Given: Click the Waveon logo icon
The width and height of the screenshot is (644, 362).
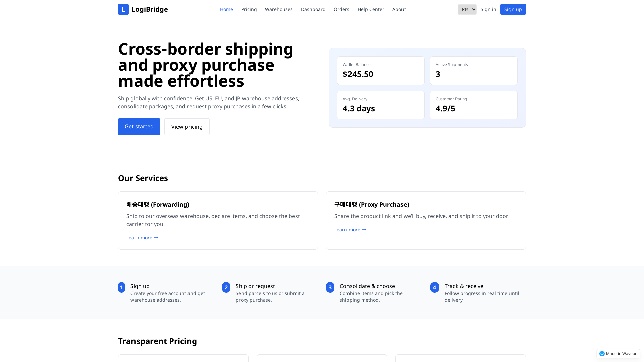Looking at the screenshot, I should tap(602, 354).
